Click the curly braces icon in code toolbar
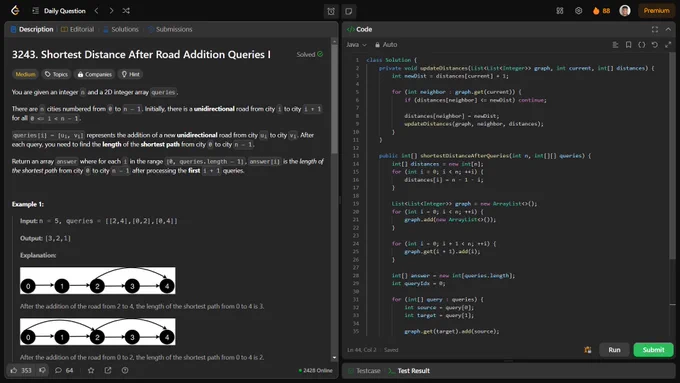This screenshot has width=680, height=383. 642,45
